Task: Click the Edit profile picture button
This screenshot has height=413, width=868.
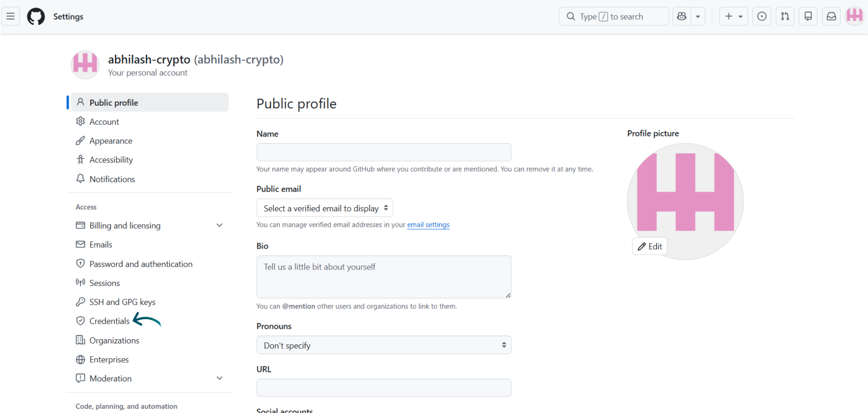Action: click(650, 246)
